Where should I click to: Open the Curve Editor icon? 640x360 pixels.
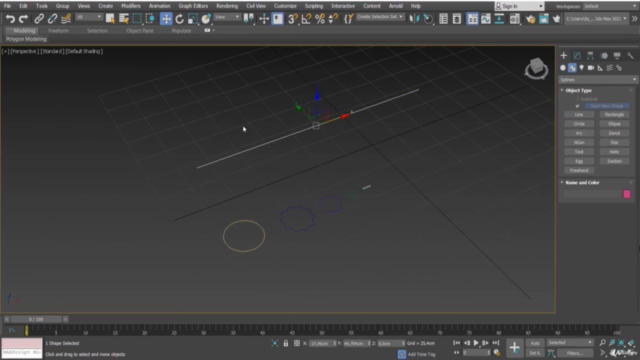pos(486,19)
